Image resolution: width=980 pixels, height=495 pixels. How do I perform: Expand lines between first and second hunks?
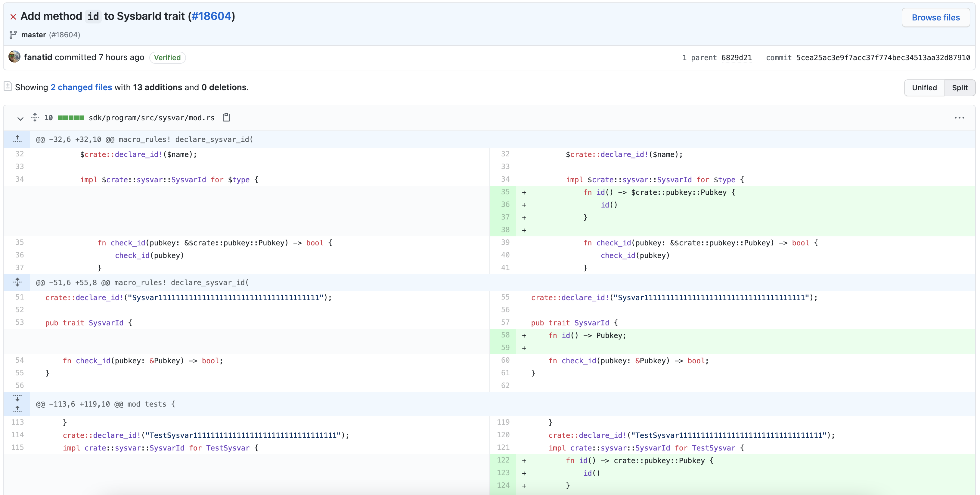pos(17,282)
